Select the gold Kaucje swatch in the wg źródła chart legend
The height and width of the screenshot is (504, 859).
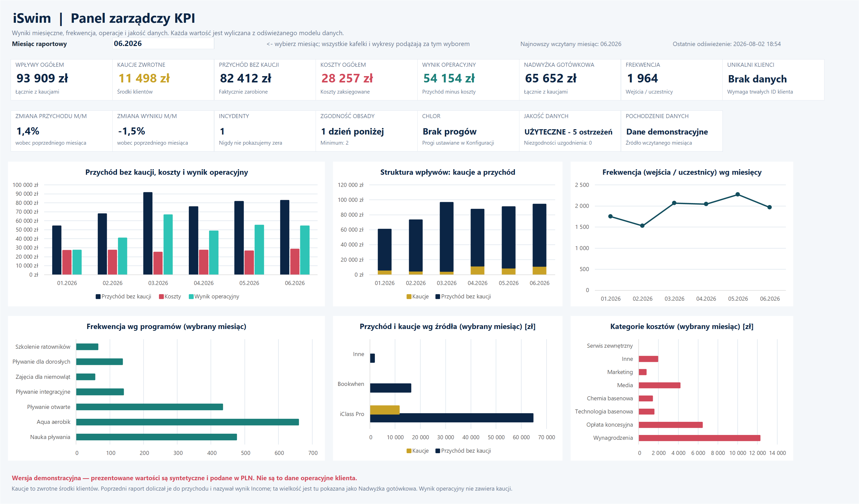409,451
